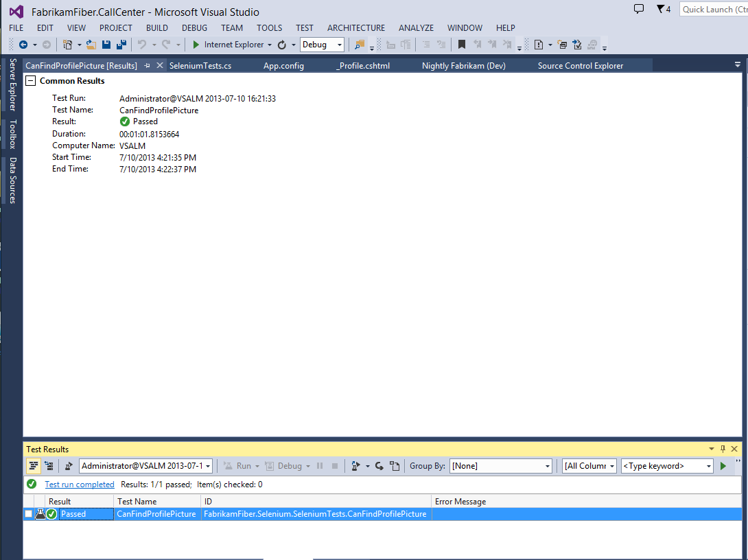Expand the New Project dropdown arrow
Screen dimensions: 748x560
pos(80,45)
